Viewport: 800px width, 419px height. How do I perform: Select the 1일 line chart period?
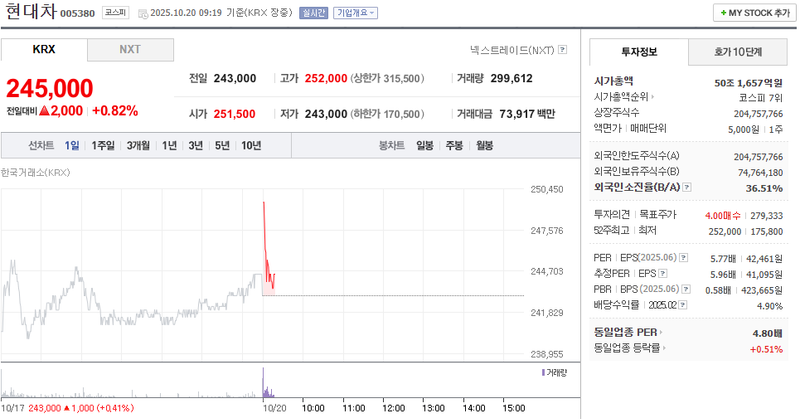pos(72,145)
